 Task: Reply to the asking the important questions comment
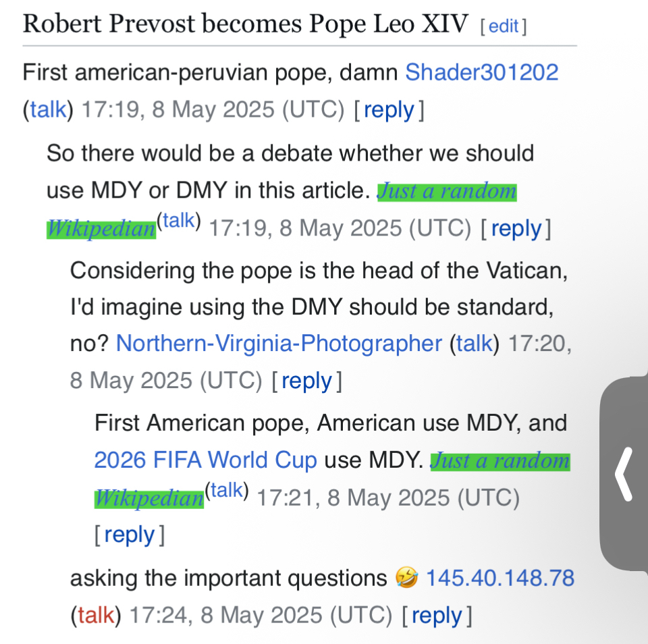436,615
